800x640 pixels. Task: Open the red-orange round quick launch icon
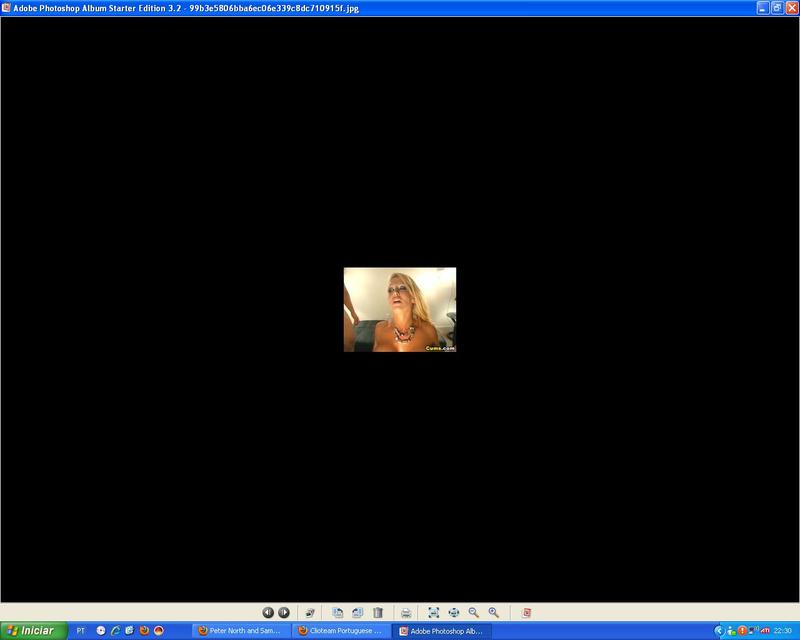(x=159, y=631)
